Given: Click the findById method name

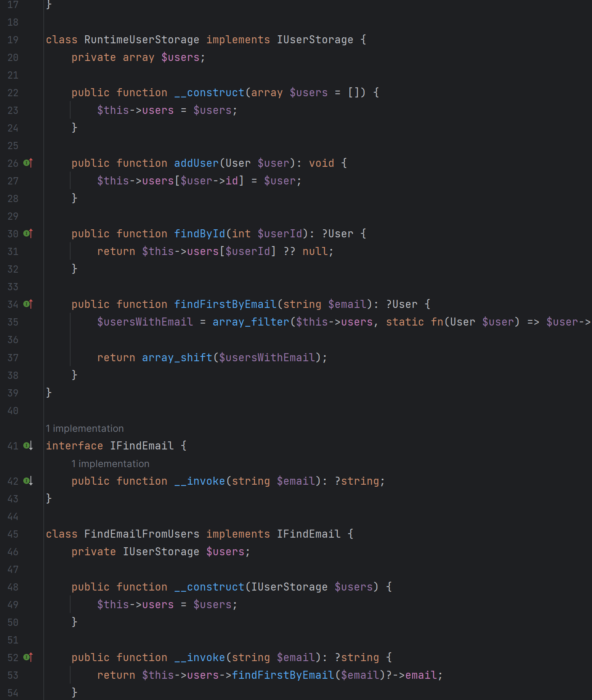Looking at the screenshot, I should coord(200,234).
